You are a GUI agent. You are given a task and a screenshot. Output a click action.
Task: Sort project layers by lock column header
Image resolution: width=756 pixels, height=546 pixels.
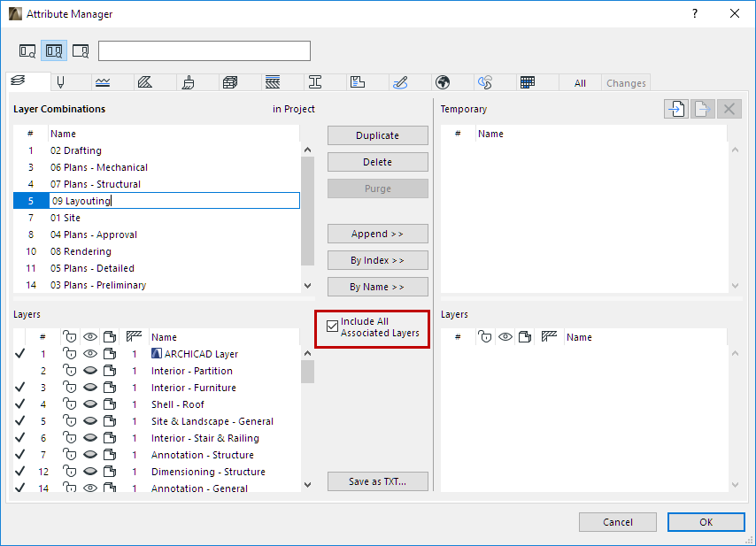tap(70, 337)
